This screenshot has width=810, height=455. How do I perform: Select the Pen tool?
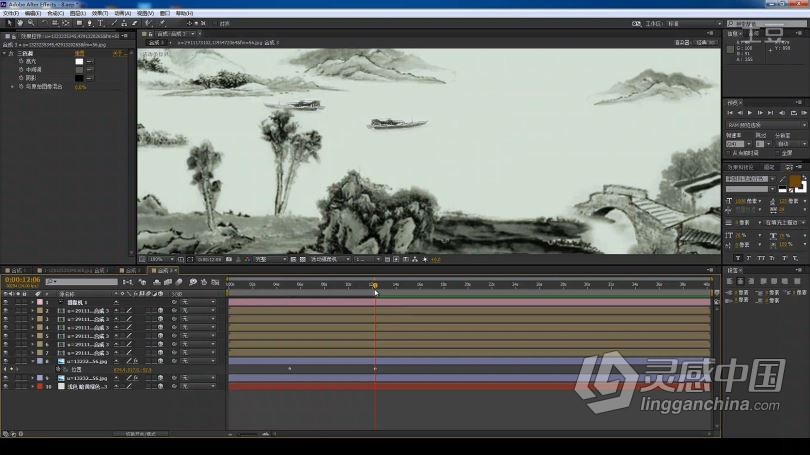(90, 23)
